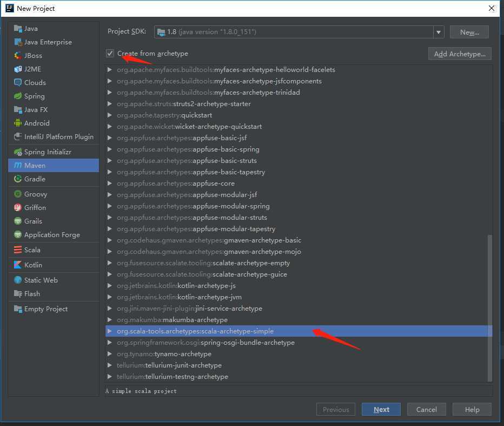Click the archetype list vertical scrollbar
This screenshot has height=426, width=504.
tap(490, 308)
